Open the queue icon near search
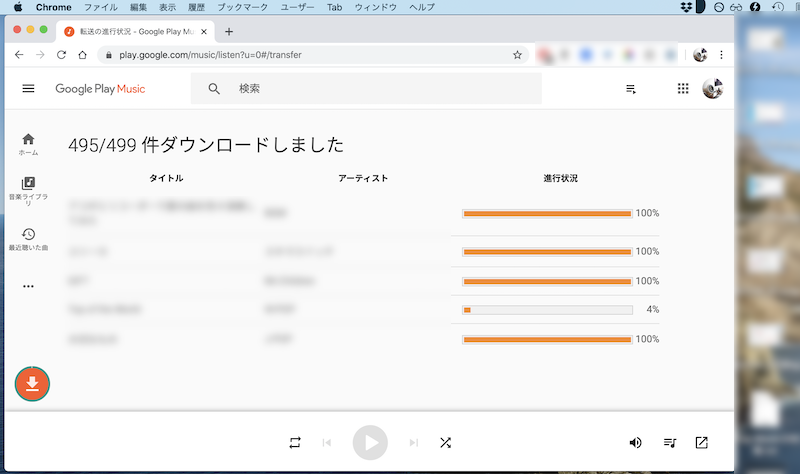This screenshot has height=474, width=800. (631, 89)
